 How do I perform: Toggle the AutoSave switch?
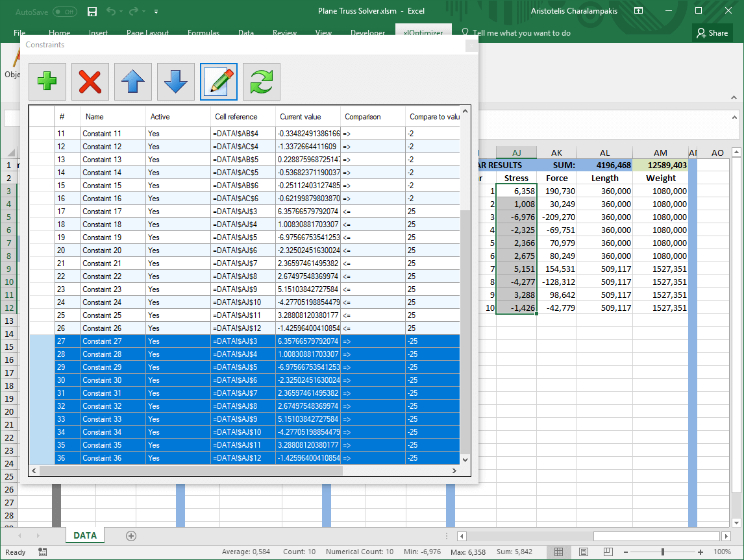[x=64, y=12]
